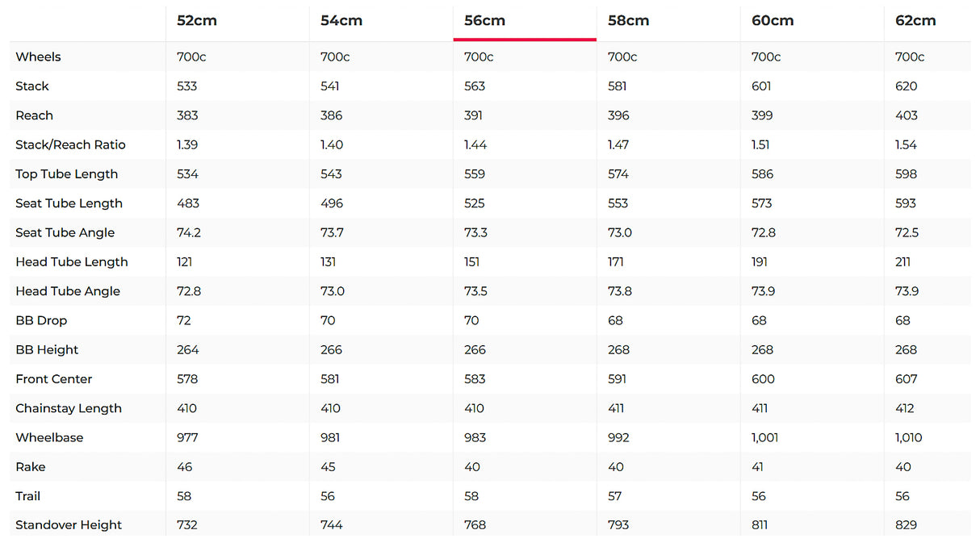Click the Top Tube Length label
Image resolution: width=980 pixels, height=551 pixels.
pos(66,174)
